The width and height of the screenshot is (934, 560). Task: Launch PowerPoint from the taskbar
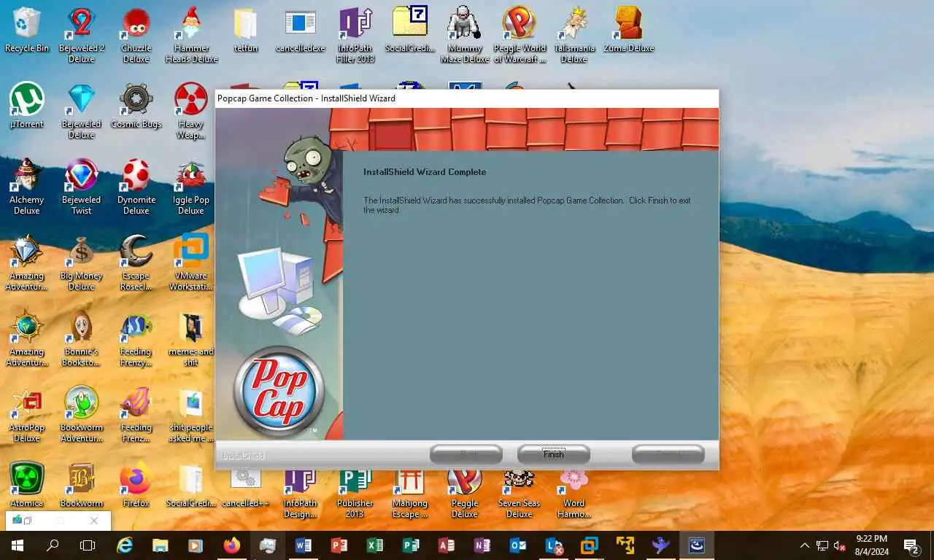[x=339, y=545]
